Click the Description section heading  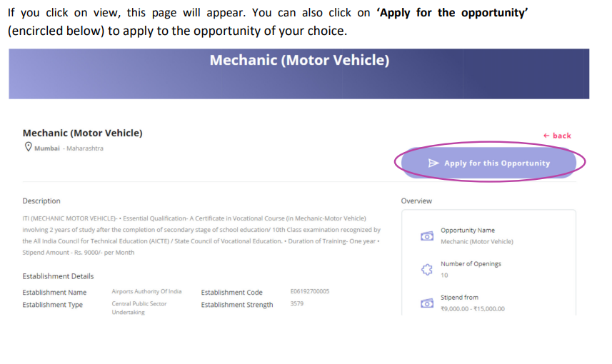[x=41, y=201]
